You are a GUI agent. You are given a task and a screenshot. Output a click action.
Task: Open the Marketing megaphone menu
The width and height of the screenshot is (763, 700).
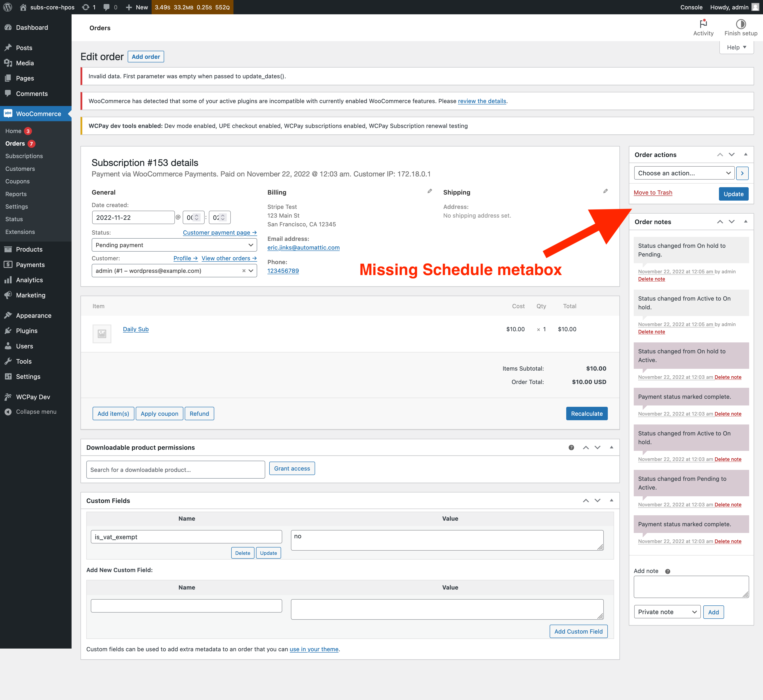[x=30, y=295]
